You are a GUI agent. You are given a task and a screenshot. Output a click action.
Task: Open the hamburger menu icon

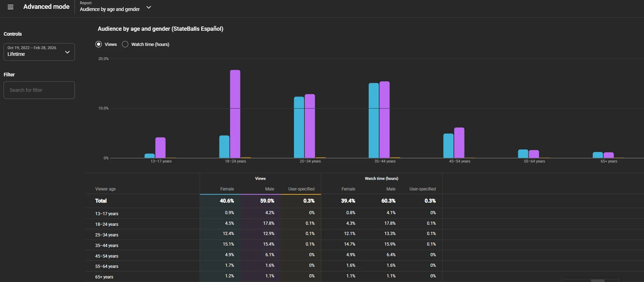(x=11, y=7)
